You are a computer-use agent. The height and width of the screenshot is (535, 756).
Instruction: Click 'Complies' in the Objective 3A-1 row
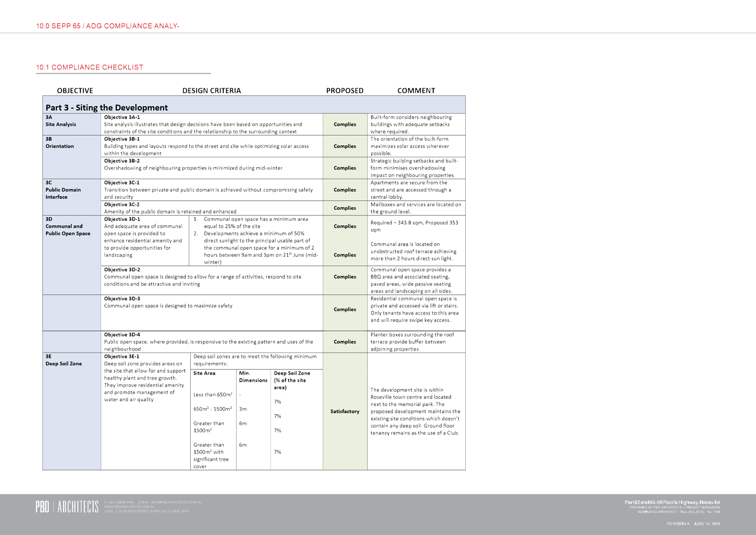point(345,125)
